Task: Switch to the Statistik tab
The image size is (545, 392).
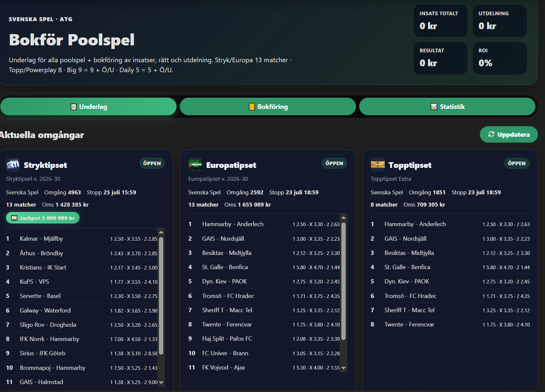Action: pos(447,107)
